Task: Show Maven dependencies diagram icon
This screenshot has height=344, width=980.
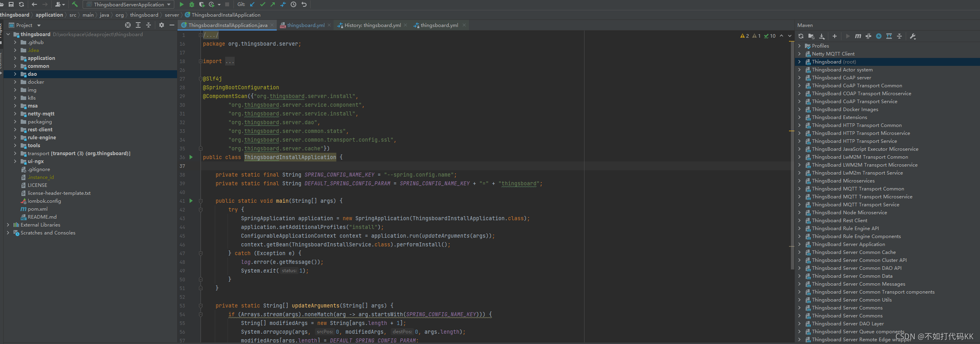Action: pyautogui.click(x=889, y=36)
